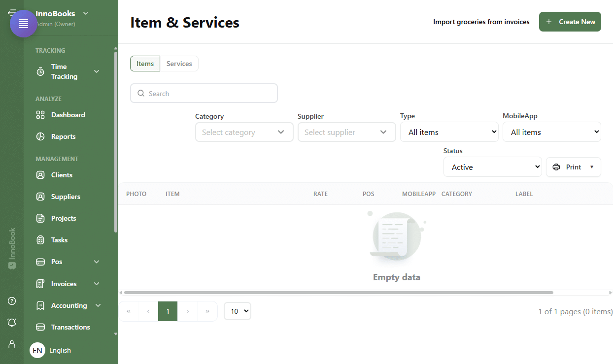Click the printer icon in Print button
The image size is (613, 364).
(x=556, y=167)
